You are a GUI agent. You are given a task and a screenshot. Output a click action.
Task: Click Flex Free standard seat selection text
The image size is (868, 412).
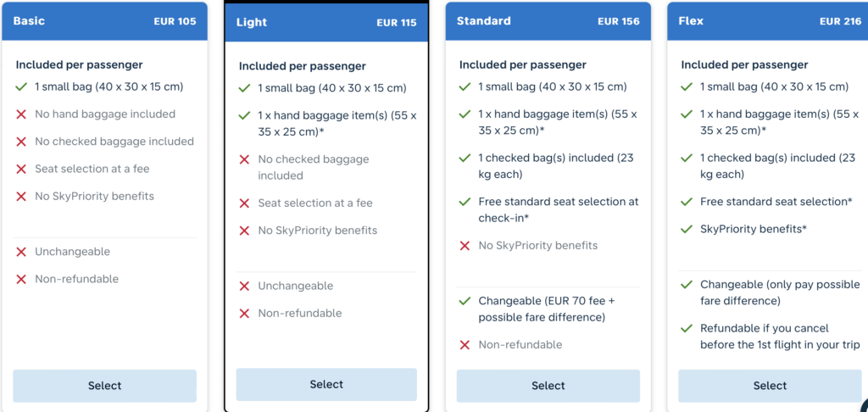[776, 202]
